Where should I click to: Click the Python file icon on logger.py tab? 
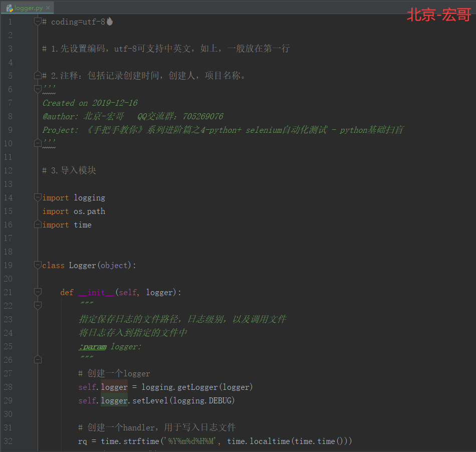point(10,8)
